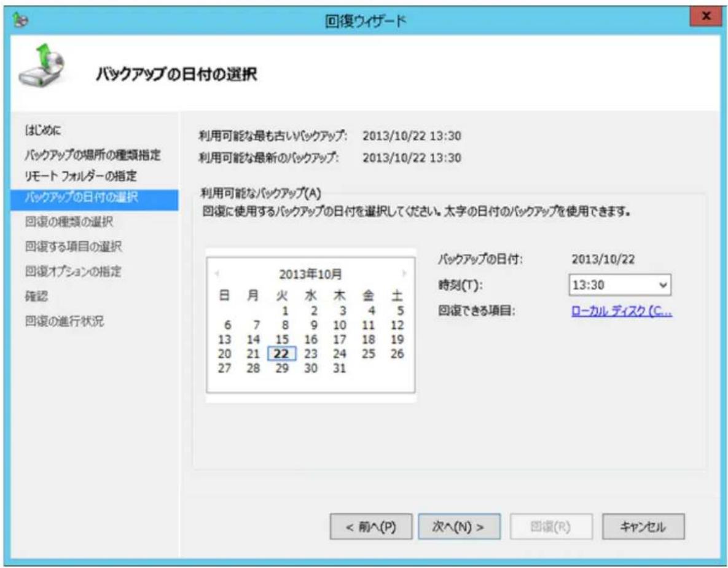Viewport: 728px width, 568px height.
Task: Click the 次へ(N) > button
Action: pos(459,527)
